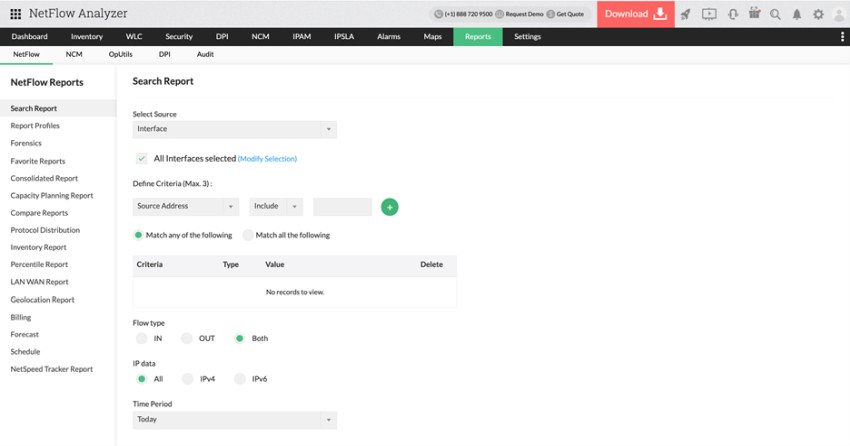Click the magnifier search icon in header
Image resolution: width=850 pixels, height=446 pixels.
point(776,15)
